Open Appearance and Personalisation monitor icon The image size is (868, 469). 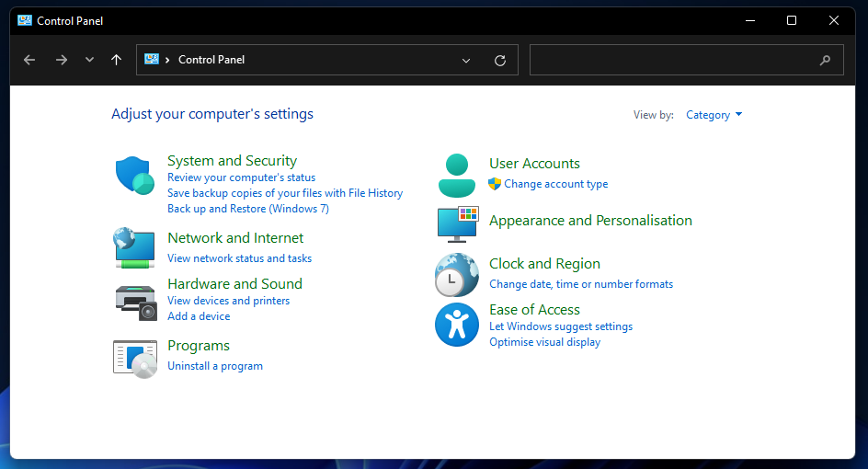457,223
